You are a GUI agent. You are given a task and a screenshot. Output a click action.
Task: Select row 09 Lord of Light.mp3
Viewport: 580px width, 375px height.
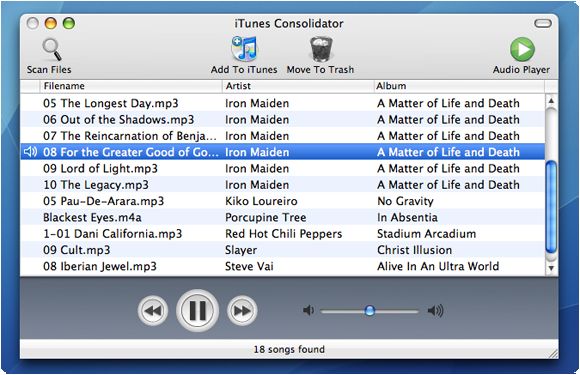[283, 168]
